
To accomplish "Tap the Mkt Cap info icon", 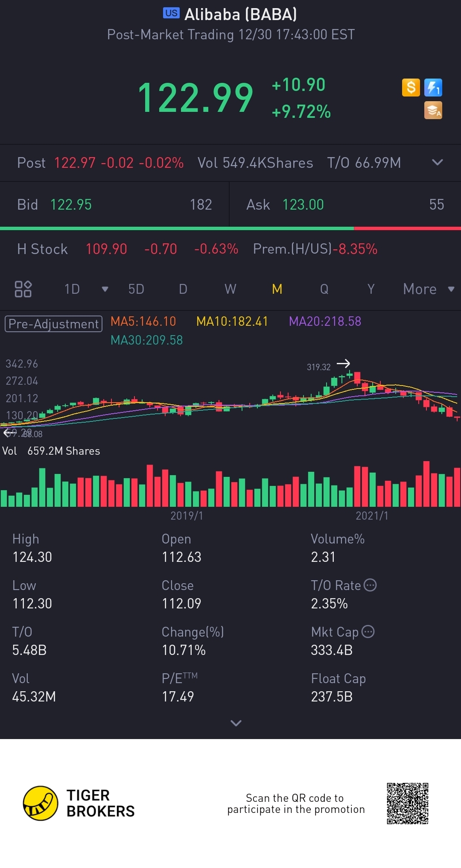I will coord(368,631).
